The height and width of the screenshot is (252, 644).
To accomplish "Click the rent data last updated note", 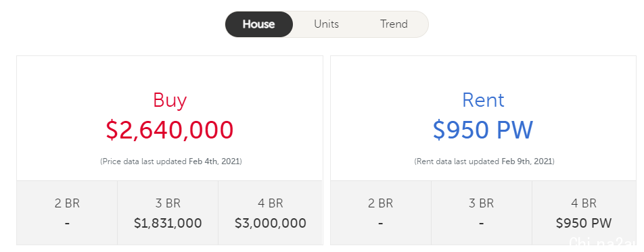I will pos(484,161).
